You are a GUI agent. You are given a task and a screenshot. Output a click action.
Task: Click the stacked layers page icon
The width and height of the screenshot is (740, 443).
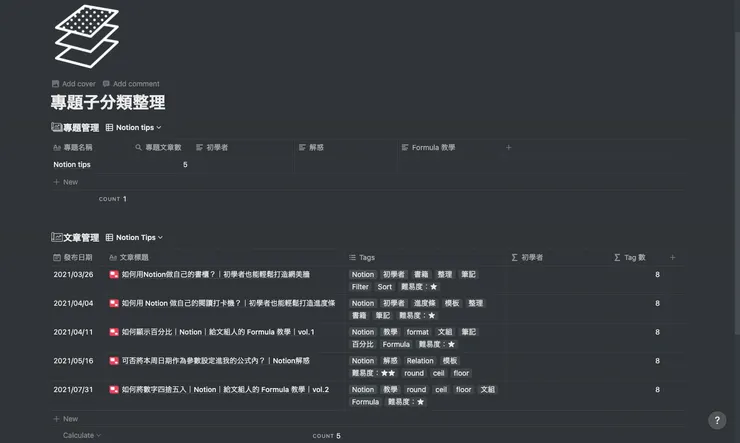(87, 36)
